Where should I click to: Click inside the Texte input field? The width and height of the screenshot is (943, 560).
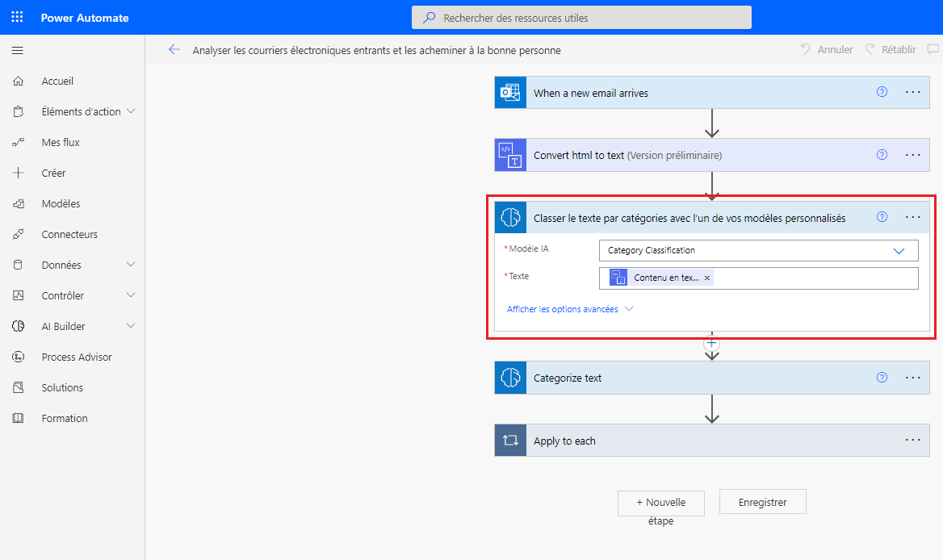758,278
